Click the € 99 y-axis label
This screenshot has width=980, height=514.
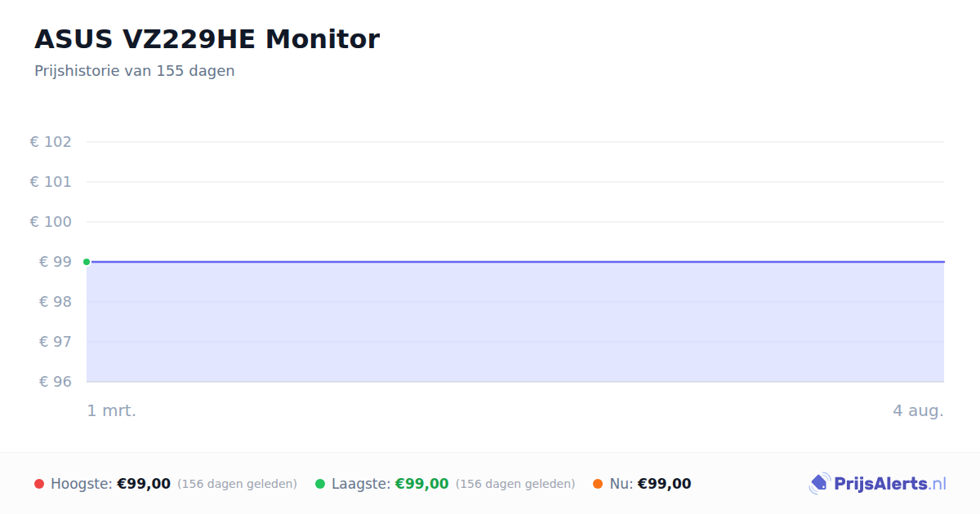click(x=56, y=262)
